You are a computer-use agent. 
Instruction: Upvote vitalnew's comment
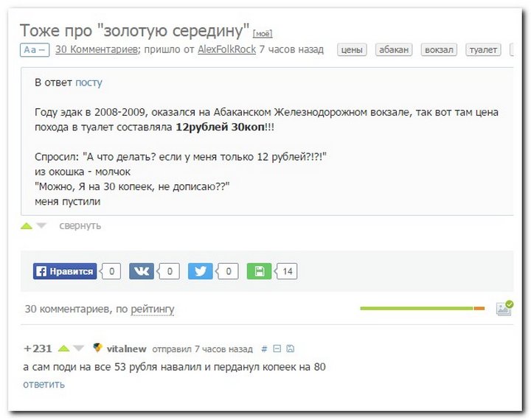click(x=64, y=349)
